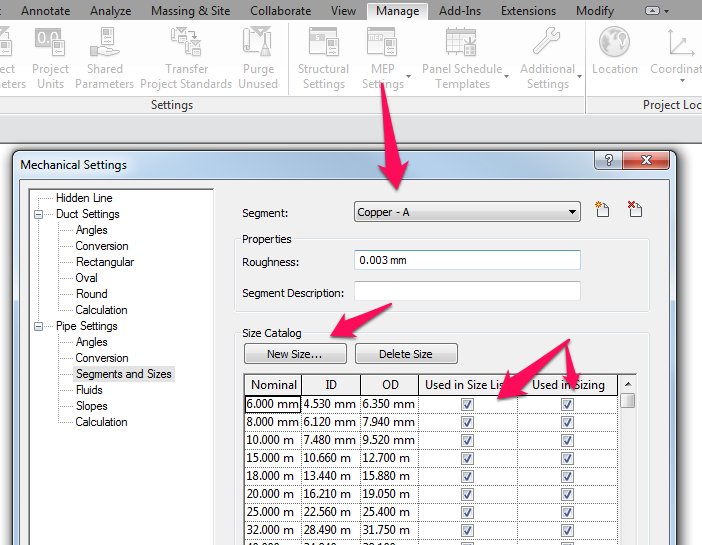Click the Used in Sizing header
The image size is (702, 545).
[x=568, y=385]
